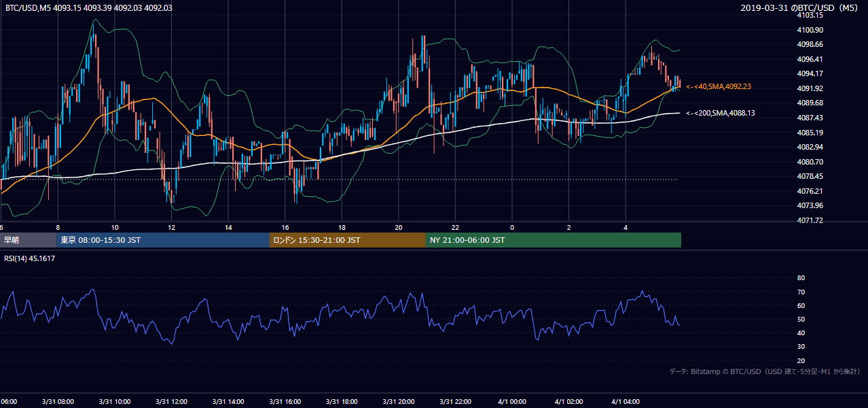The width and height of the screenshot is (868, 408).
Task: Click hour label 20 under price chart
Action: tap(399, 227)
